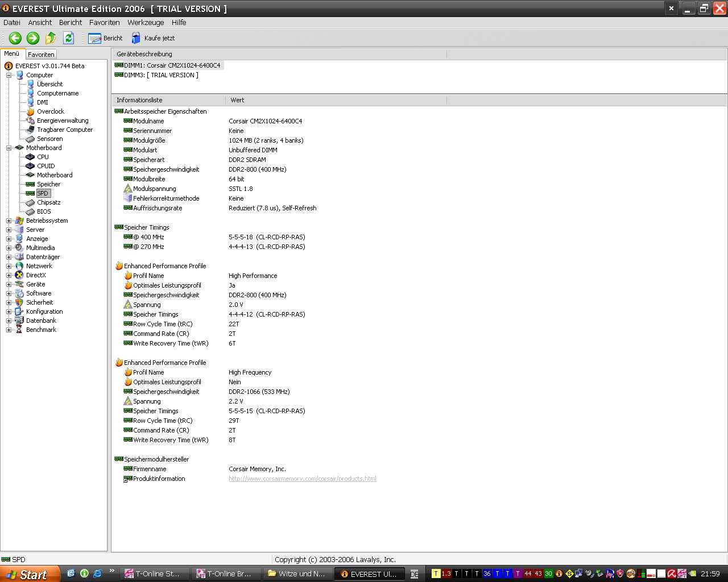Switch to the Menü tab
Screen dimensions: 728x582
click(x=12, y=54)
